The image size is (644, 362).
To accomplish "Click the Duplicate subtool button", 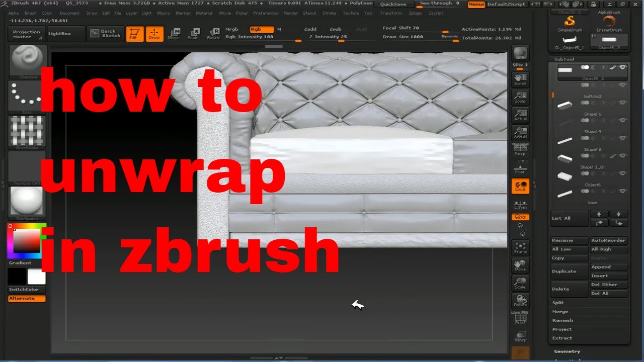I will point(570,271).
